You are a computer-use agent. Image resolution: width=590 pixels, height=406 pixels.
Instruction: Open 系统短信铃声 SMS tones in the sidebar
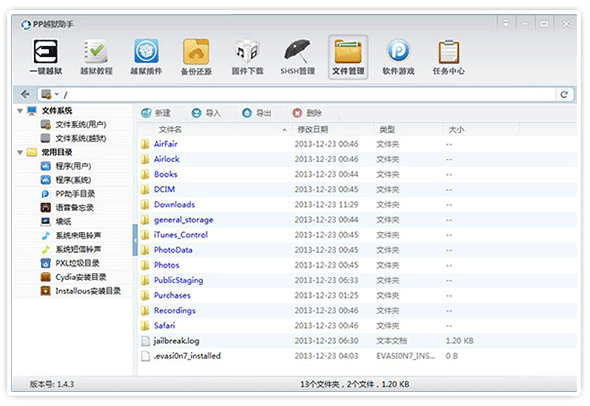tap(71, 249)
